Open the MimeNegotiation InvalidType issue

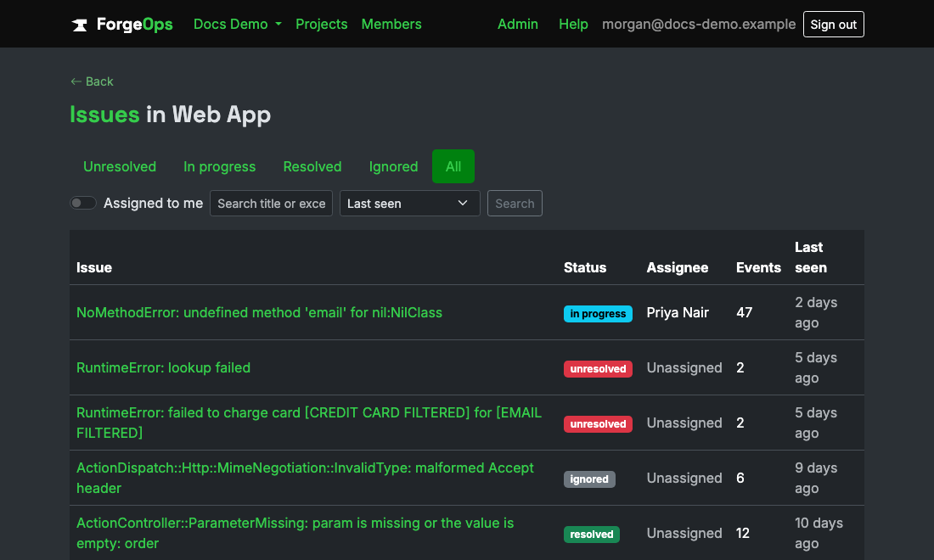click(305, 478)
